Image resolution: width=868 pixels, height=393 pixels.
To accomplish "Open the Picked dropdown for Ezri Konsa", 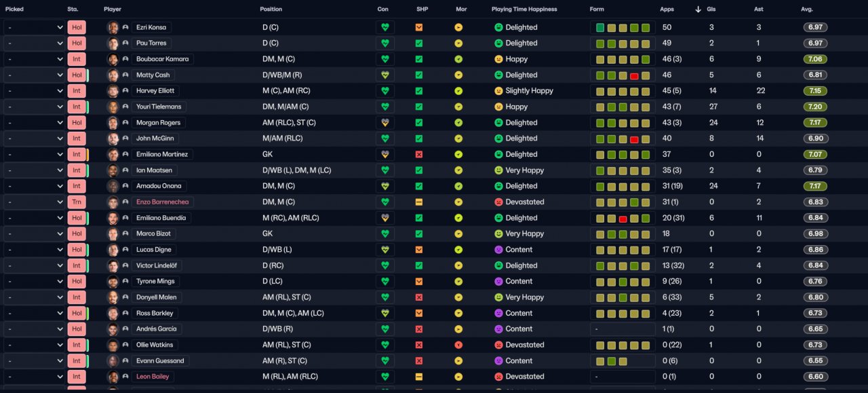I will click(35, 27).
